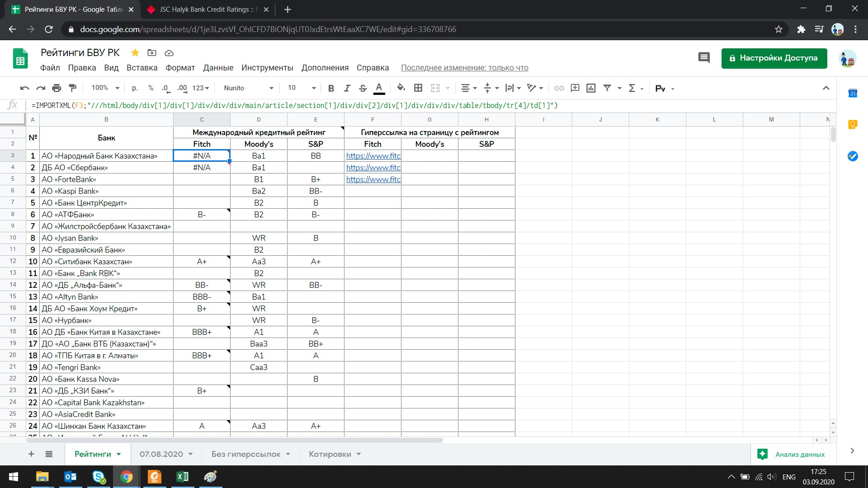Open the Вставка menu
This screenshot has width=868, height=488.
click(x=142, y=68)
